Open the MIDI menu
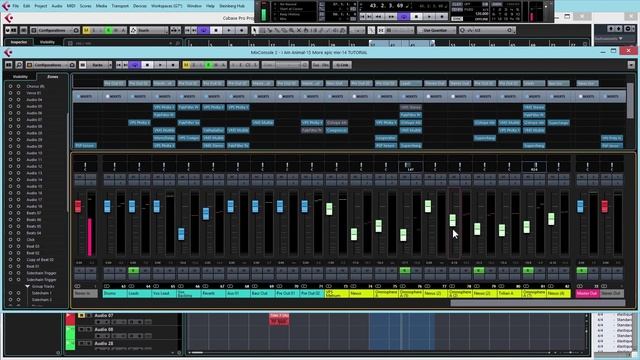 (71, 6)
